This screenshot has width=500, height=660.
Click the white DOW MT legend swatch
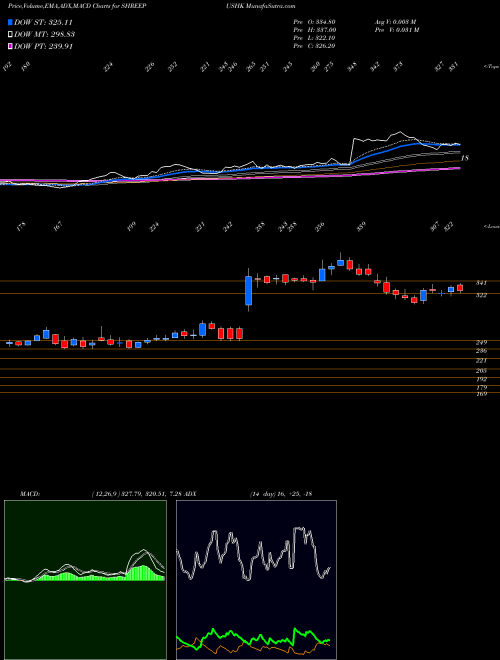pyautogui.click(x=10, y=35)
